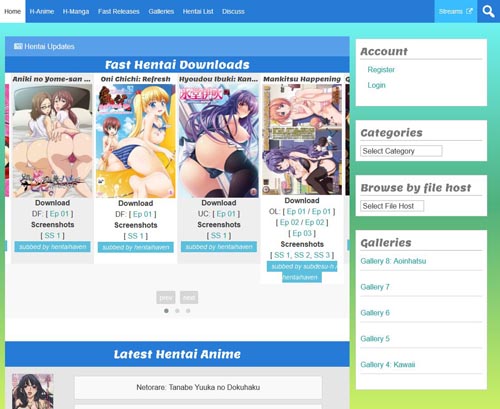Click the Mankitsu Happening title text
Screen dimensions: 500x409
302,79
